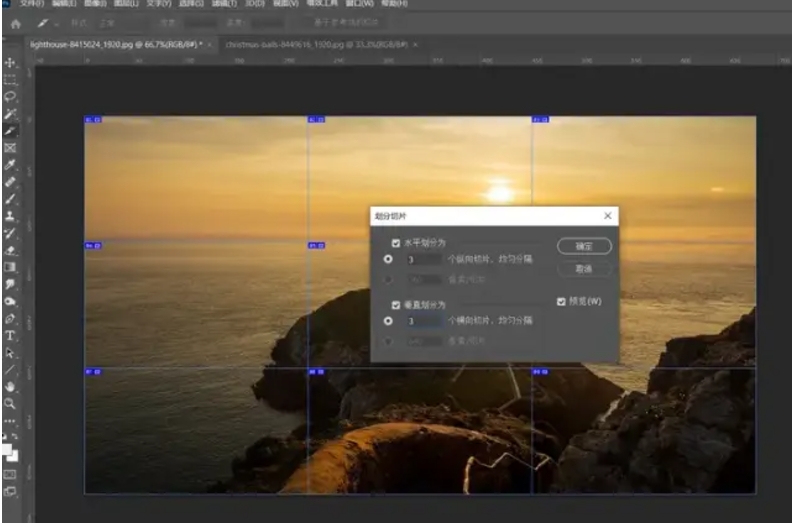This screenshot has height=527, width=792.
Task: Select the Magic Wand selection tool
Action: pos(10,114)
